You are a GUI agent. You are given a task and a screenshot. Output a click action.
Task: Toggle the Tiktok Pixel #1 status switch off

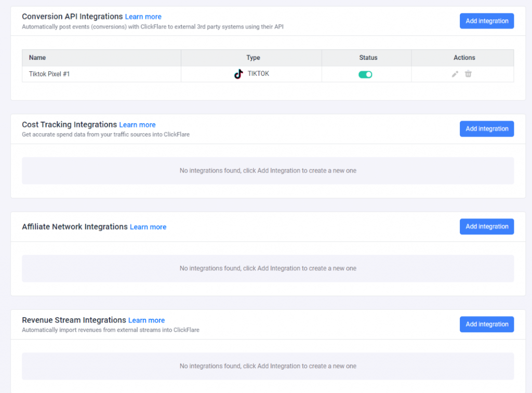point(365,74)
